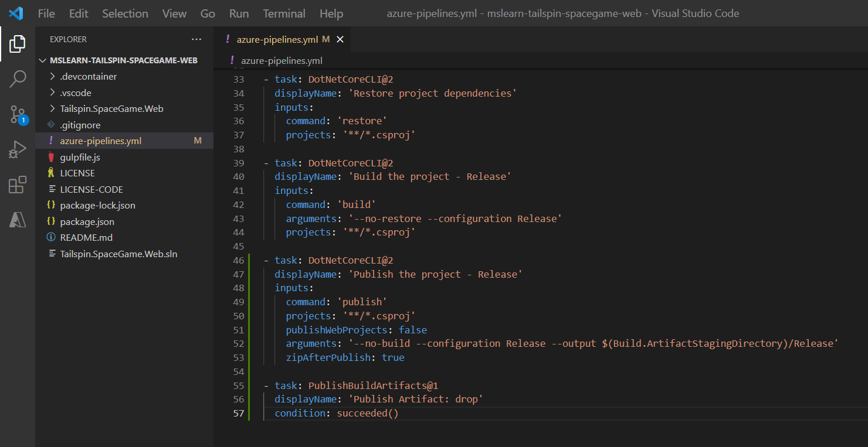Open the Selection menu
868x447 pixels.
point(124,13)
